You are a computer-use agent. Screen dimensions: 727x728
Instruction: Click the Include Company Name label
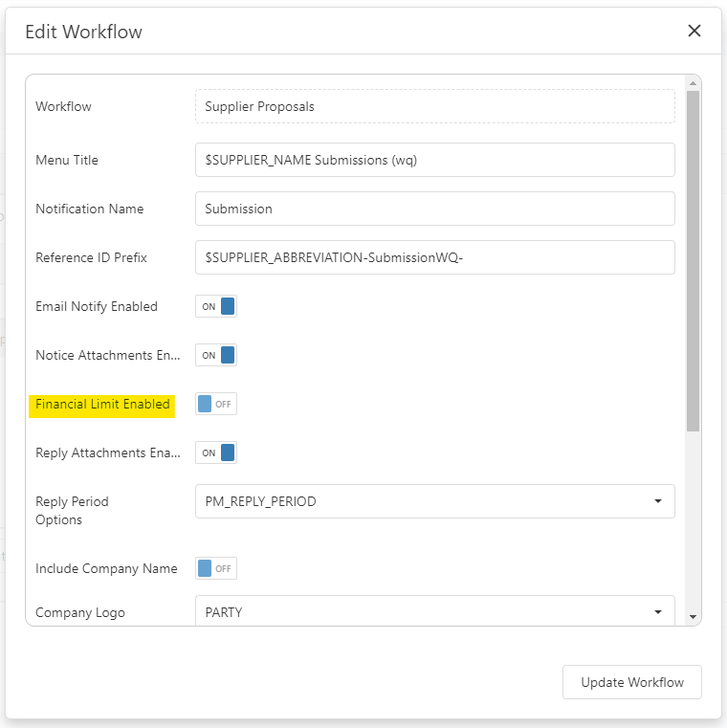106,568
